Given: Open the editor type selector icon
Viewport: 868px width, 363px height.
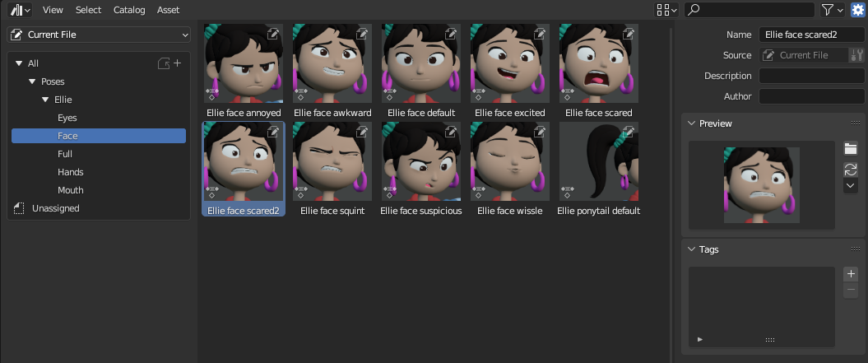Looking at the screenshot, I should (x=20, y=10).
